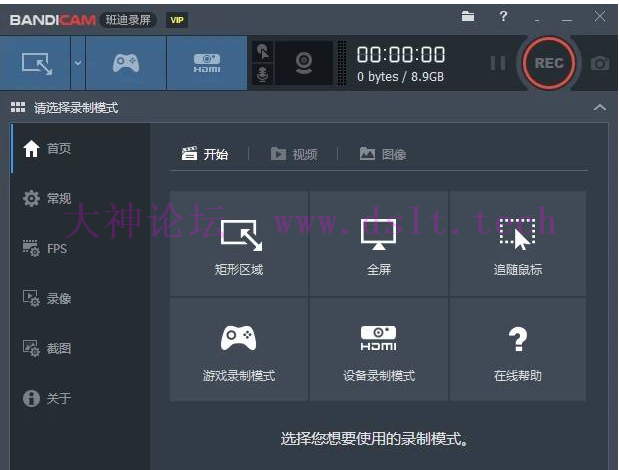Viewport: 619px width, 470px height.
Task: Toggle the microphone recording icon
Action: coord(263,75)
